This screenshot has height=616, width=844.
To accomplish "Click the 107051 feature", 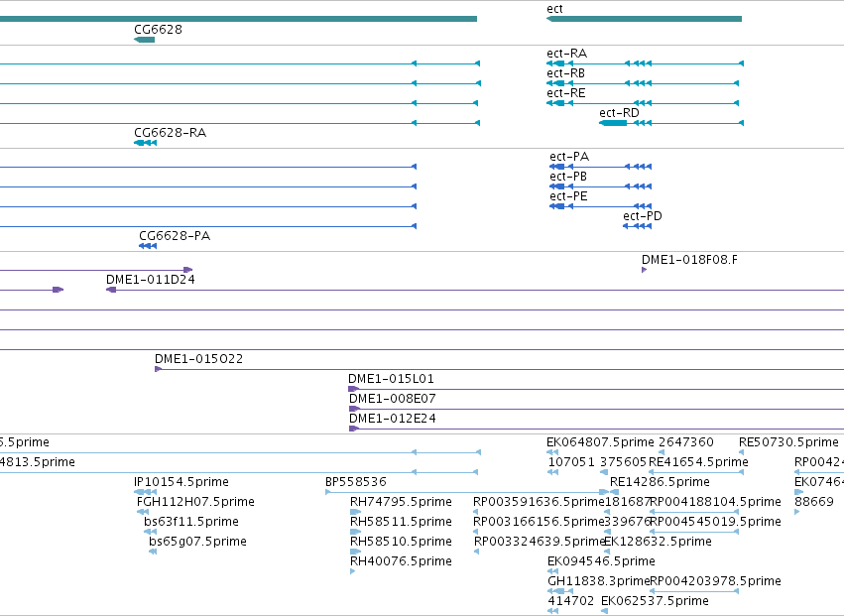I will coord(552,472).
